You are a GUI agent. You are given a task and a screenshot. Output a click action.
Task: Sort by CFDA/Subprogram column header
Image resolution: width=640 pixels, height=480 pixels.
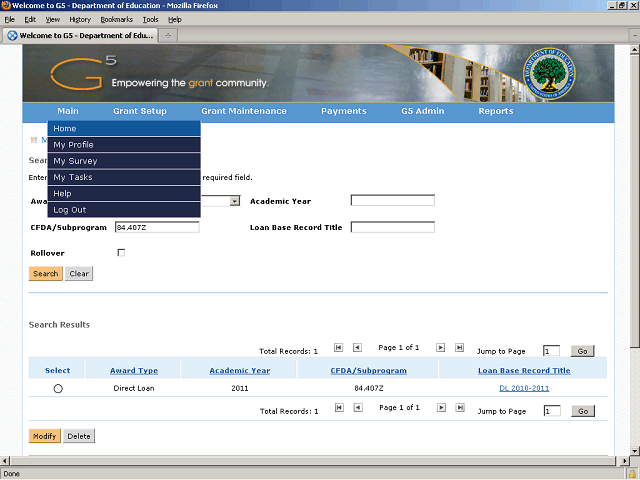pyautogui.click(x=369, y=371)
